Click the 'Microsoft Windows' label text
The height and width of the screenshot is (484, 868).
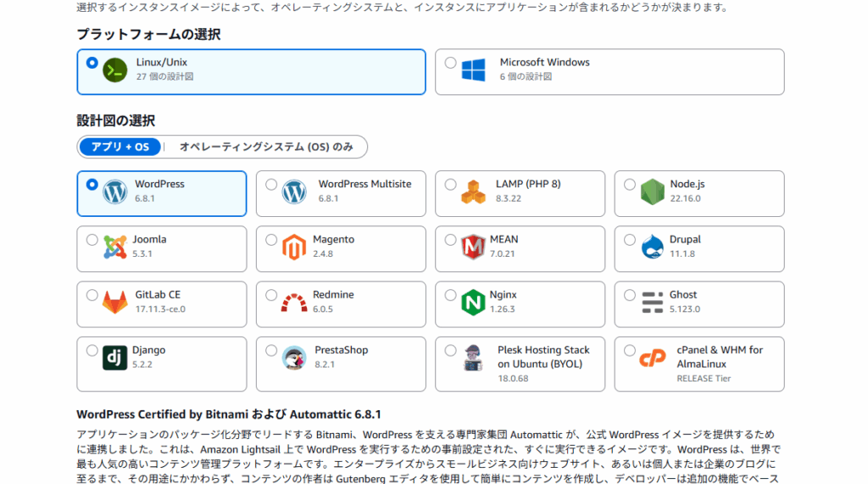coord(545,63)
